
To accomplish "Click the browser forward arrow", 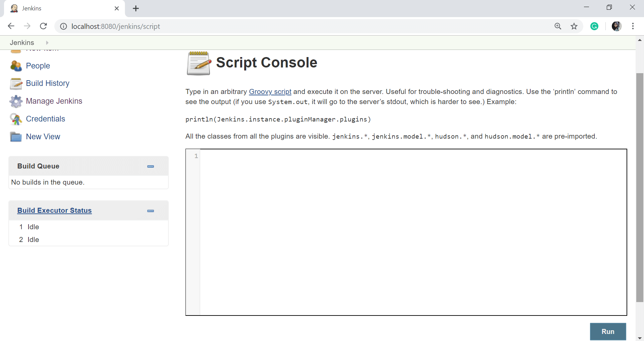I will (27, 26).
